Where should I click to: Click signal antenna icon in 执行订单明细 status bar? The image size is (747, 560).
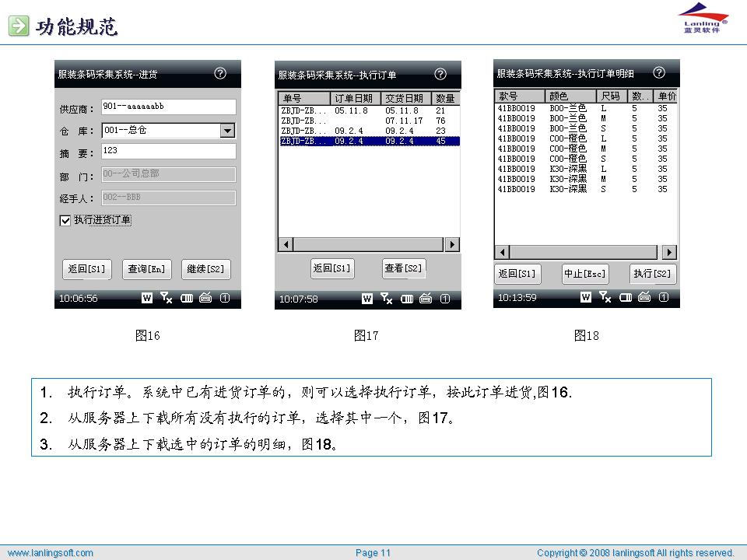coord(605,297)
